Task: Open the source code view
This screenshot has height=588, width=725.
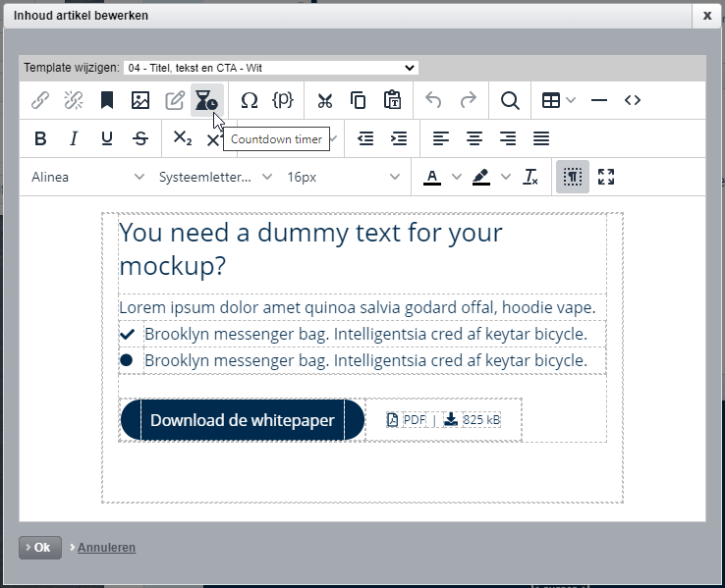Action: click(633, 100)
